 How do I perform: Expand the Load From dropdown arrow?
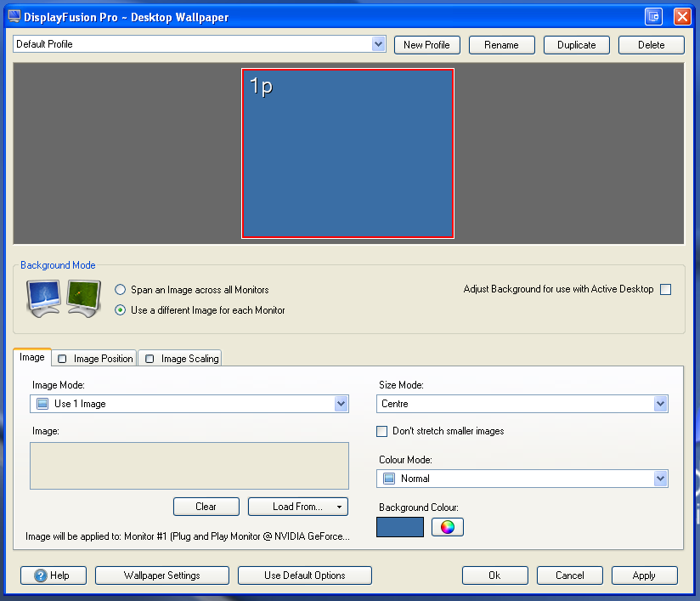pos(338,506)
